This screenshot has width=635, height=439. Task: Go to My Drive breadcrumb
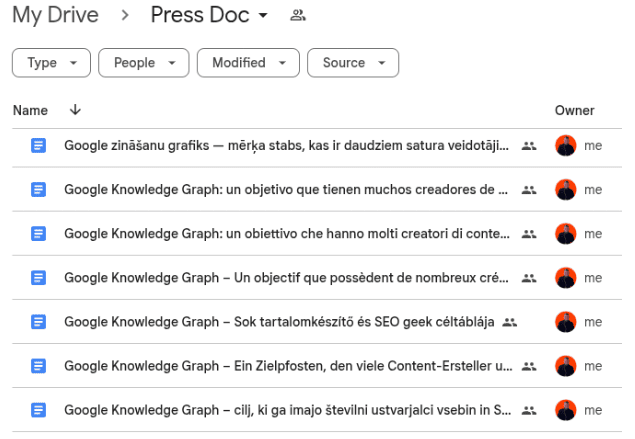(x=55, y=15)
